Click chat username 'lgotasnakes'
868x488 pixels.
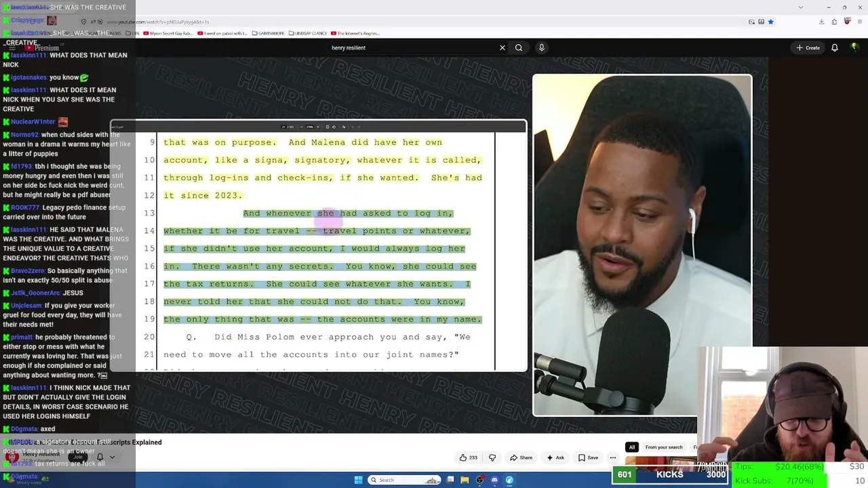pyautogui.click(x=29, y=77)
